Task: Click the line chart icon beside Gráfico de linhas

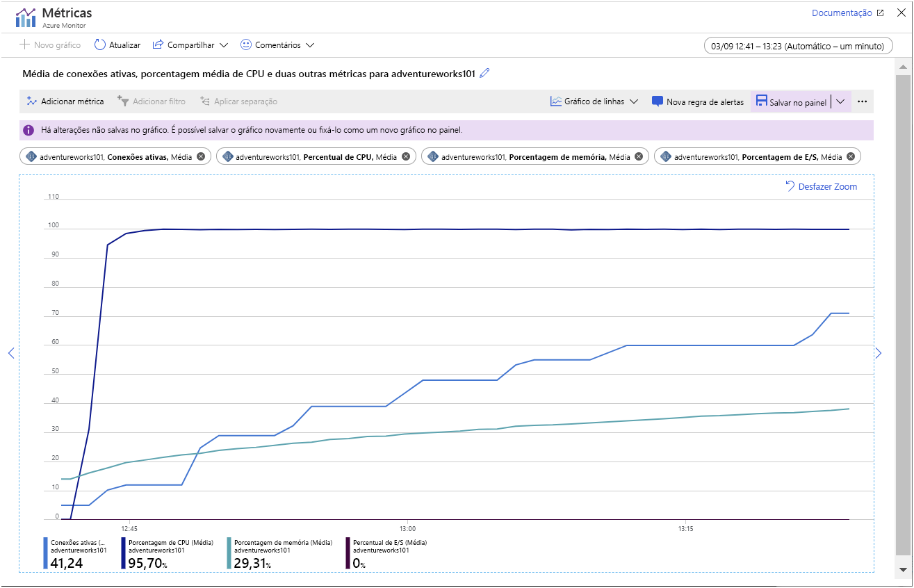Action: coord(556,101)
